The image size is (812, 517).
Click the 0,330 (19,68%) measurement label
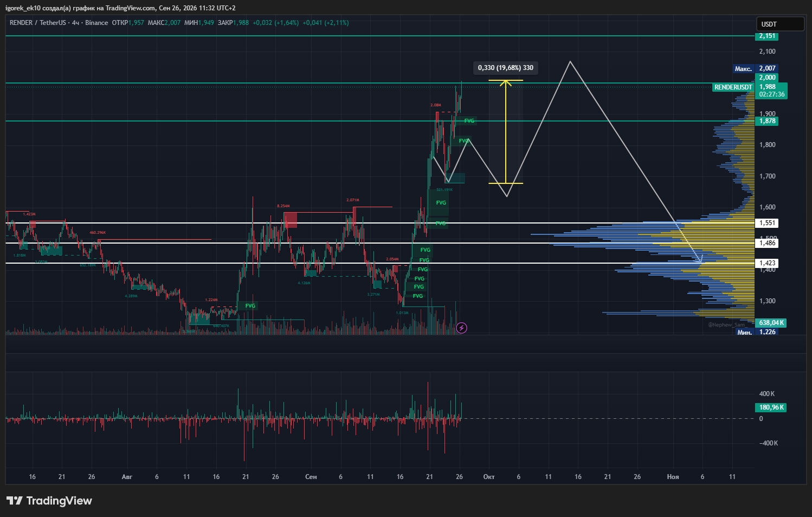tap(506, 68)
